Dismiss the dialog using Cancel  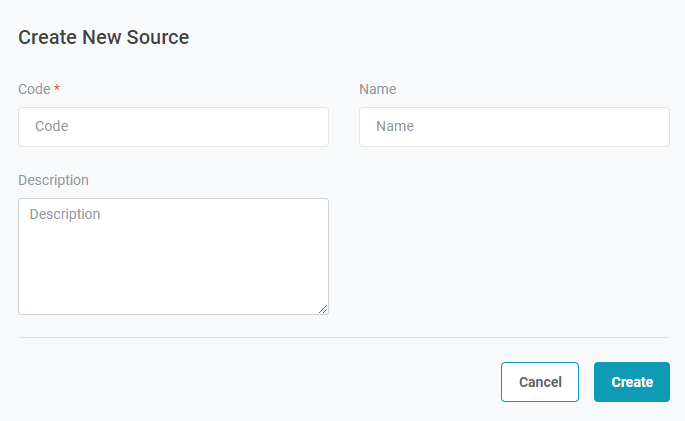[540, 382]
